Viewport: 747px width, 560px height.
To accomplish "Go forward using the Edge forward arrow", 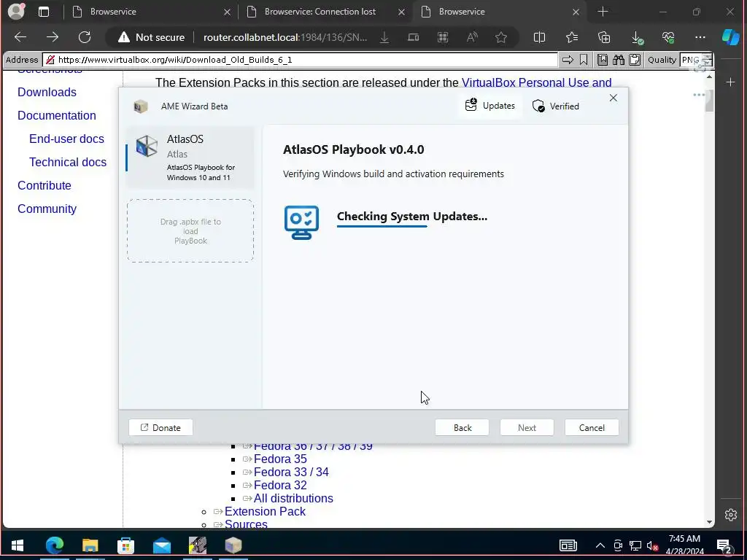I will coord(53,37).
